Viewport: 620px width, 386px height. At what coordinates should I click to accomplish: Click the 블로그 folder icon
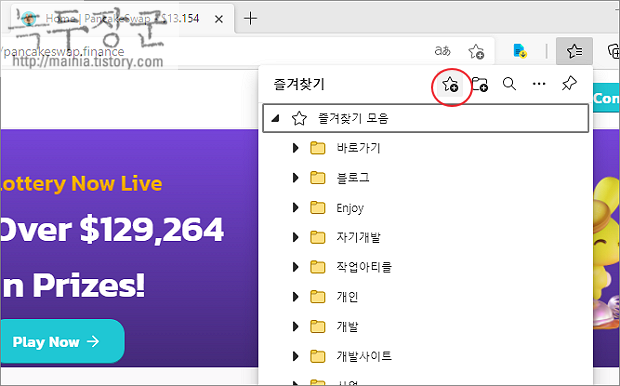click(318, 178)
